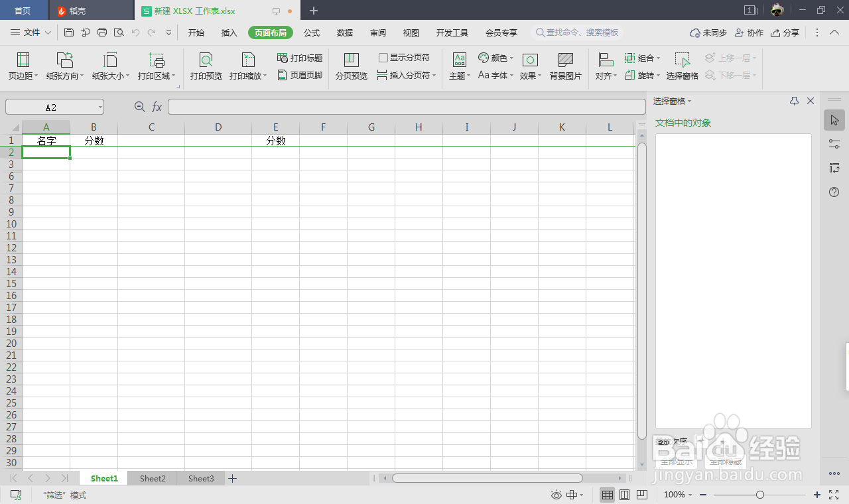Open 分页预览 (Page Break Preview)
This screenshot has width=849, height=504.
point(351,66)
